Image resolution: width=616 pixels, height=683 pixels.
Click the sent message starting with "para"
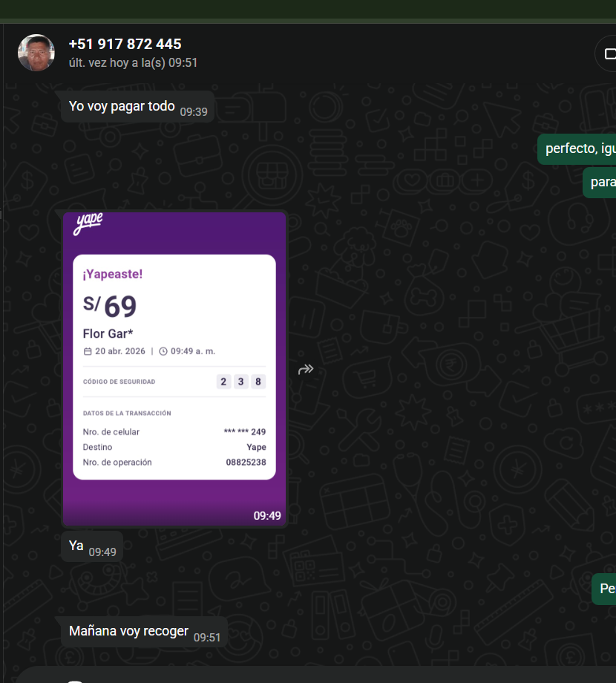[x=601, y=182]
